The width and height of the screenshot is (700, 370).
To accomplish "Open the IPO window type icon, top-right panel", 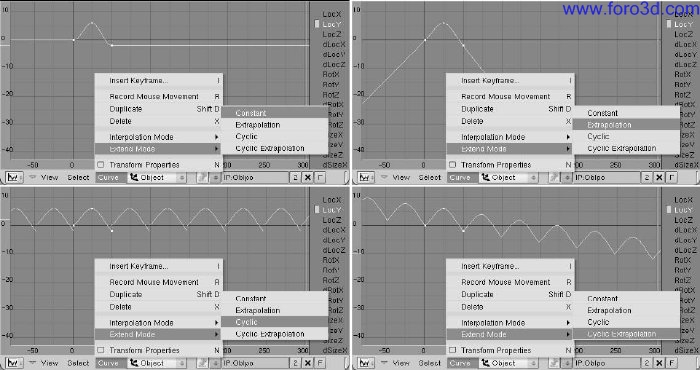I will (x=365, y=178).
